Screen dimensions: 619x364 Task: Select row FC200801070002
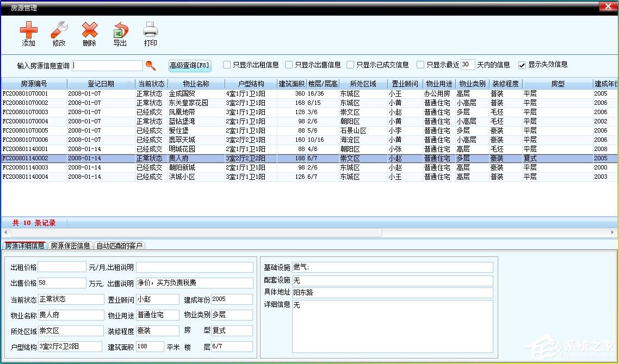point(309,103)
